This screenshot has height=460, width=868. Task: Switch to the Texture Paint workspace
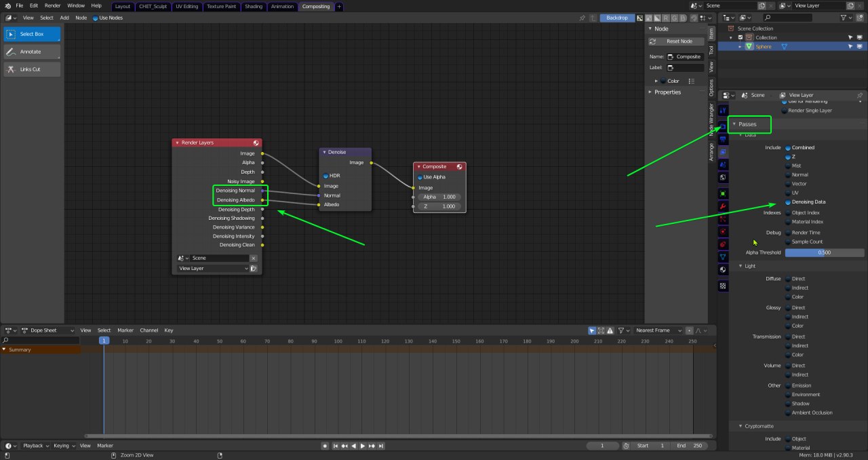point(222,6)
